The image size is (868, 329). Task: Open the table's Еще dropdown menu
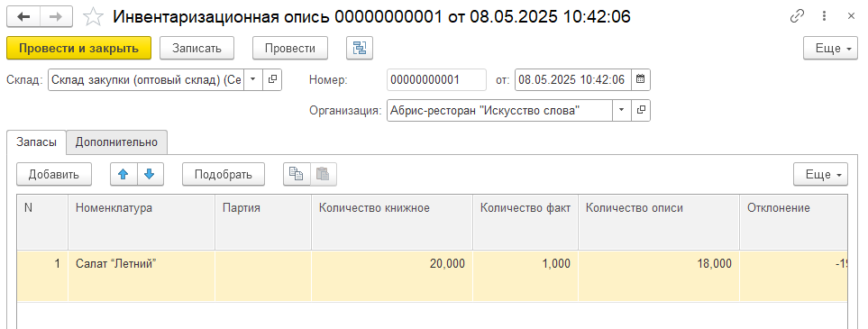point(820,175)
